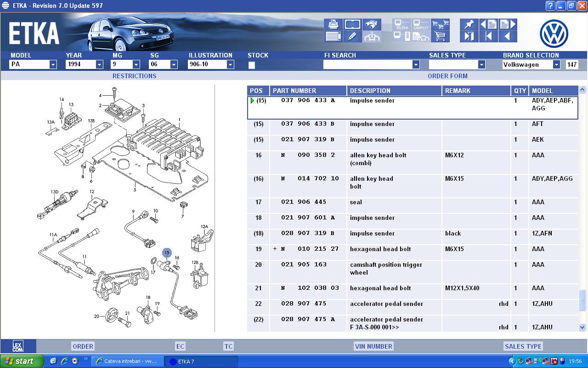Click the ORDER button in bottom bar
The image size is (588, 368).
click(83, 346)
